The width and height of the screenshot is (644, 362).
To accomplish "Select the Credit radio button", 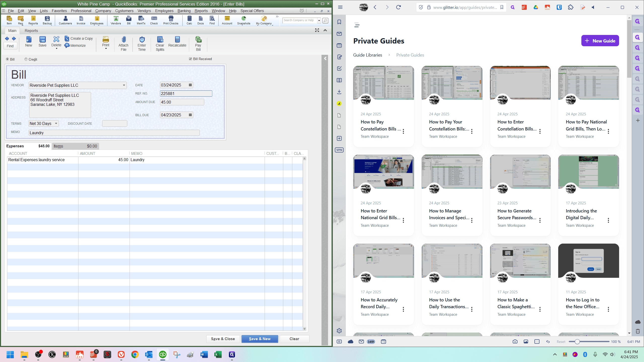I will [26, 59].
